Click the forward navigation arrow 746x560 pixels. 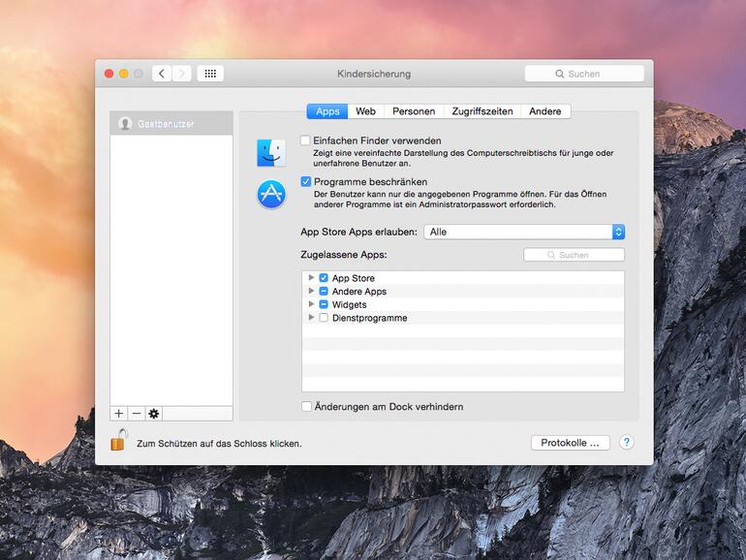click(182, 74)
